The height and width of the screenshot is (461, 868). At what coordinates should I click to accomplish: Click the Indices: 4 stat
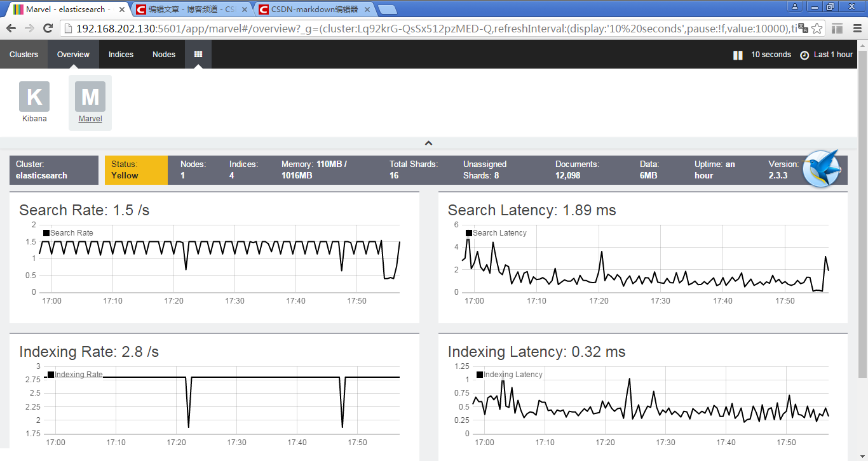pyautogui.click(x=244, y=170)
